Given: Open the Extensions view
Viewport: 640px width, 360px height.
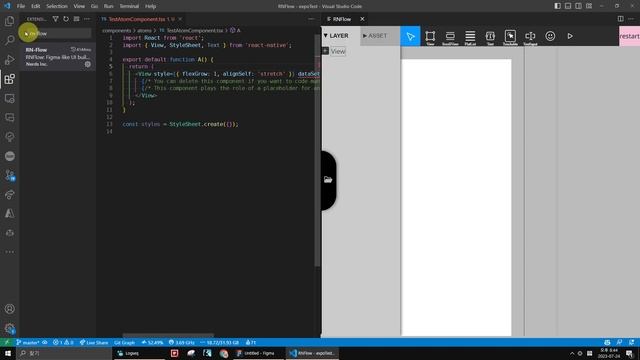Looking at the screenshot, I should point(9,79).
